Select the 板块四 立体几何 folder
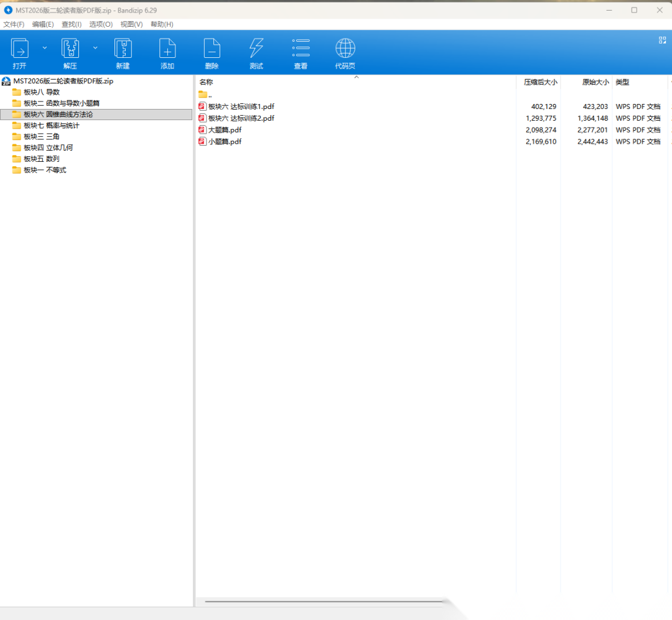This screenshot has height=620, width=672. (x=51, y=148)
